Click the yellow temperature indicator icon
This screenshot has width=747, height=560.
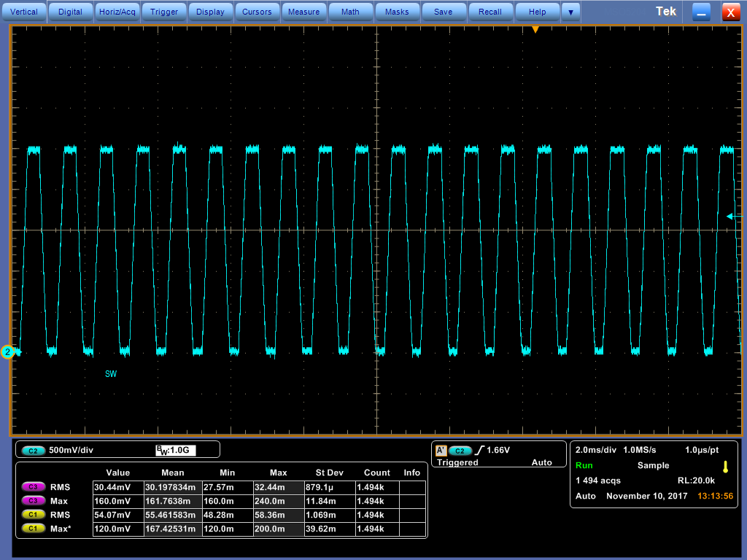click(726, 467)
